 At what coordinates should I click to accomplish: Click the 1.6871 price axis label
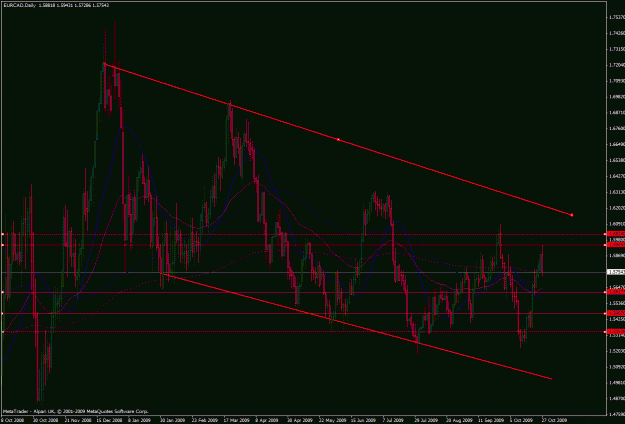tap(617, 112)
